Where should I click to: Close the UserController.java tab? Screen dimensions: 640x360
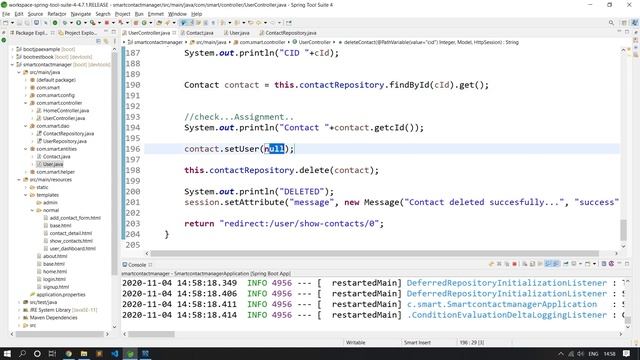[174, 33]
